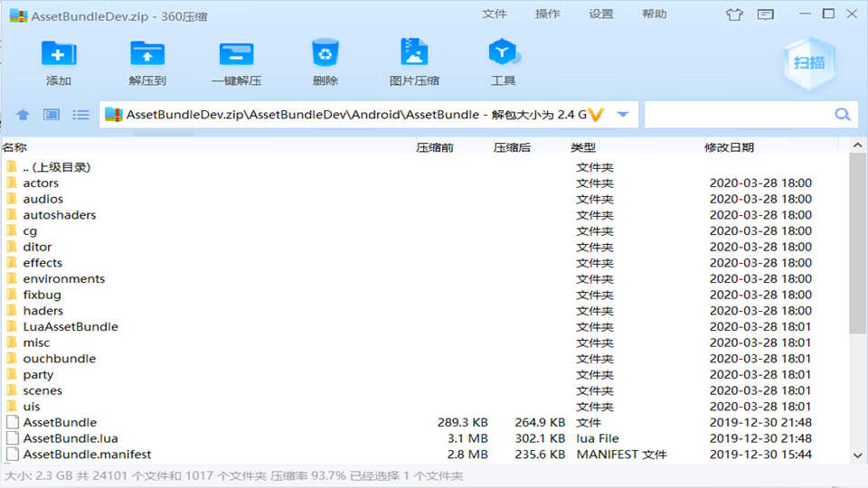The height and width of the screenshot is (488, 868).
Task: Select the autoshaders folder
Action: 60,215
